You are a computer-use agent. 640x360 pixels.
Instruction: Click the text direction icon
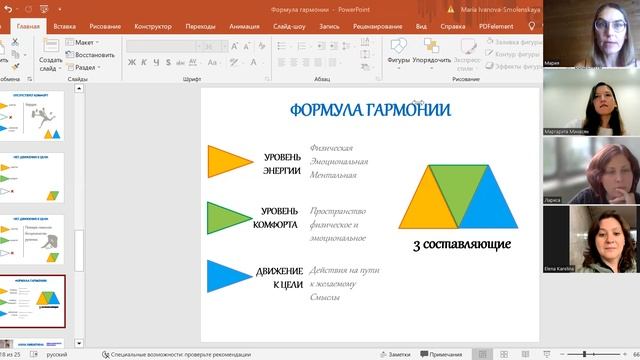(365, 42)
